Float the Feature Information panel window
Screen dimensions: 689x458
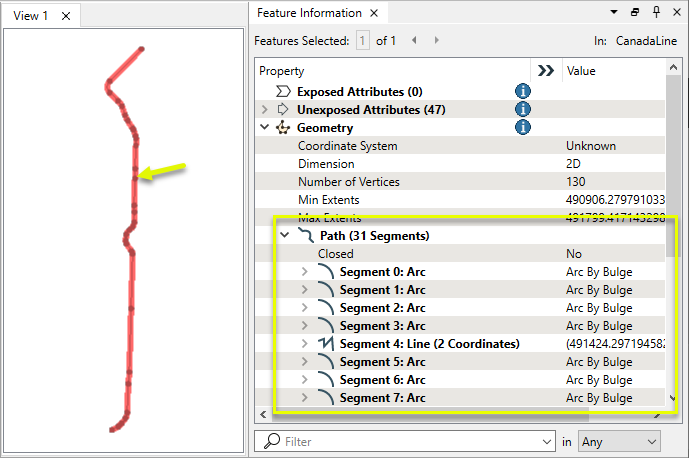[x=635, y=13]
